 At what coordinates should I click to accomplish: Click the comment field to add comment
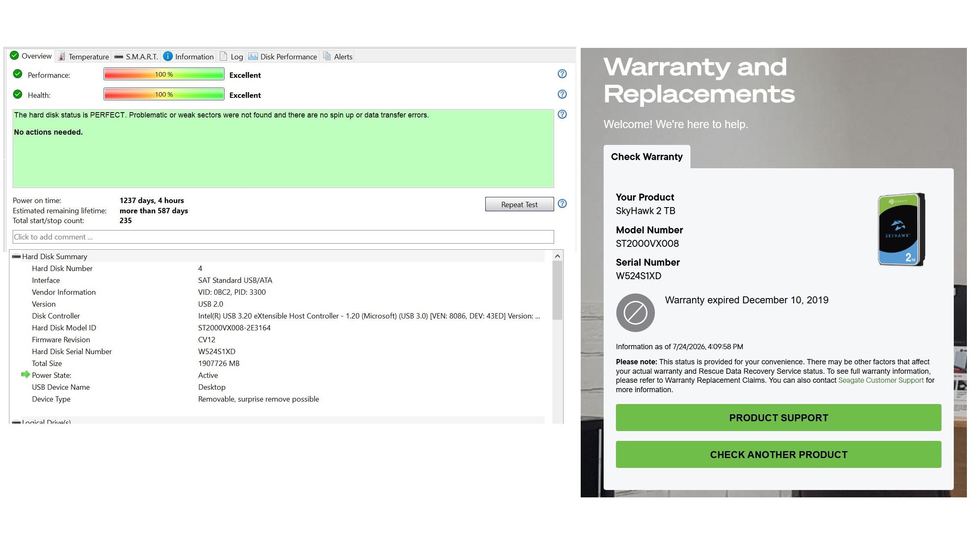coord(283,237)
